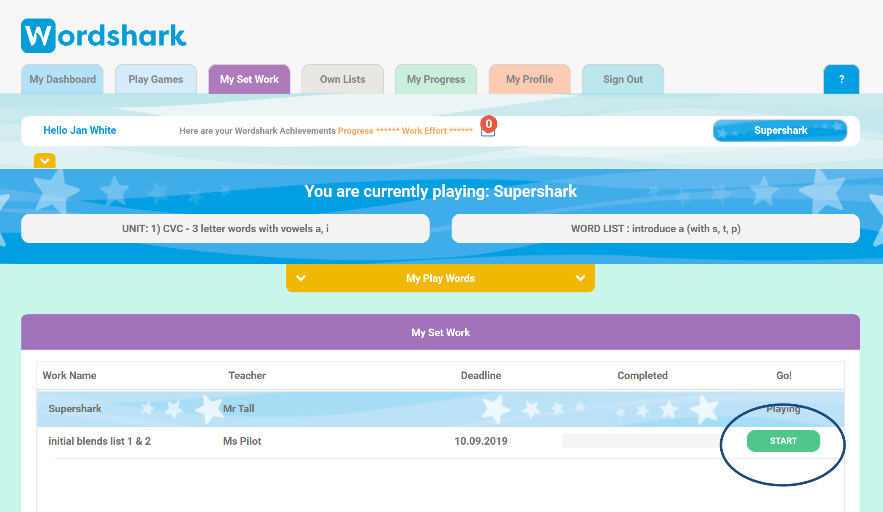The width and height of the screenshot is (883, 512).
Task: Click the Work Name column header
Action: pyautogui.click(x=69, y=376)
